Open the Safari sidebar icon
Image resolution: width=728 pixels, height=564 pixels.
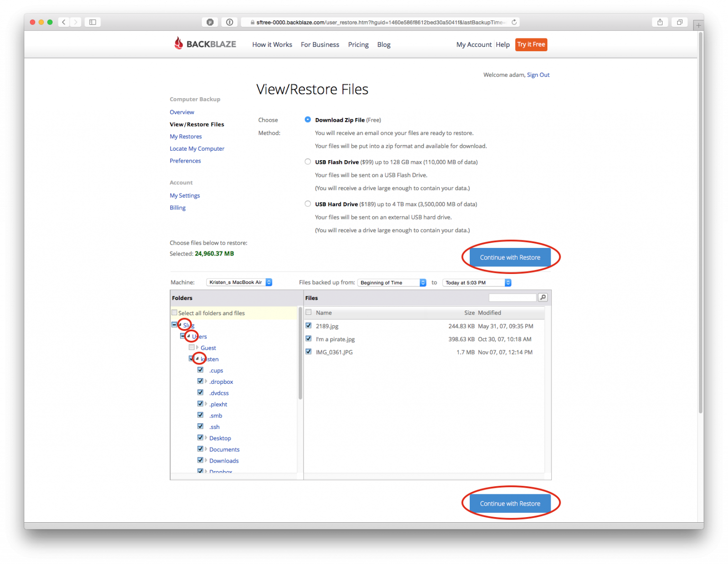point(92,22)
